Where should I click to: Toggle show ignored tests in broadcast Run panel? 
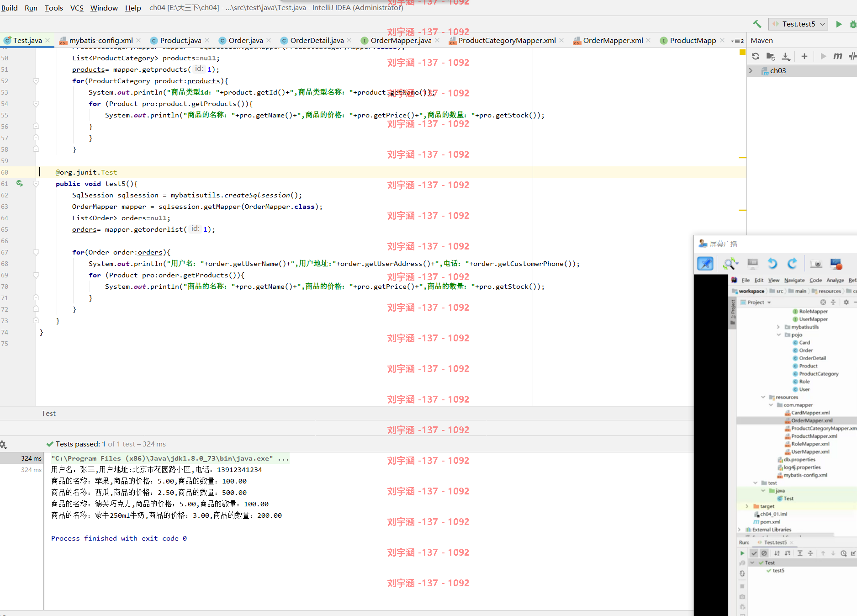click(x=764, y=553)
